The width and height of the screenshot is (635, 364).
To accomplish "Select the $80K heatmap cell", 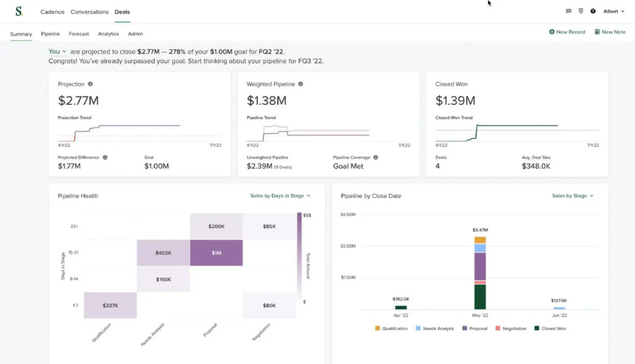I will tap(269, 305).
